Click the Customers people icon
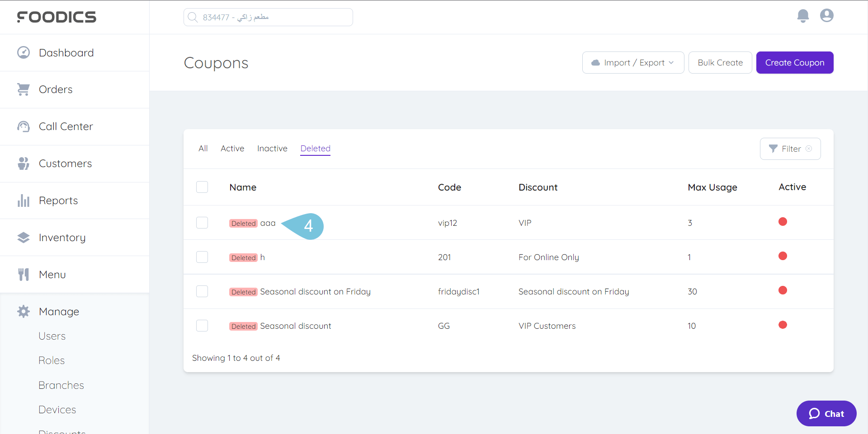This screenshot has height=434, width=868. 24,163
